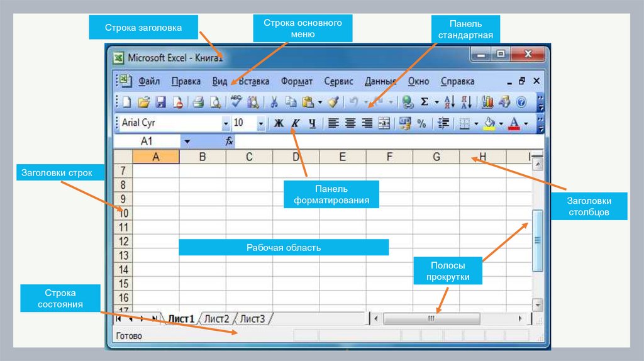This screenshot has height=361, width=644.
Task: Click the Fill Color paint bucket
Action: coord(489,123)
